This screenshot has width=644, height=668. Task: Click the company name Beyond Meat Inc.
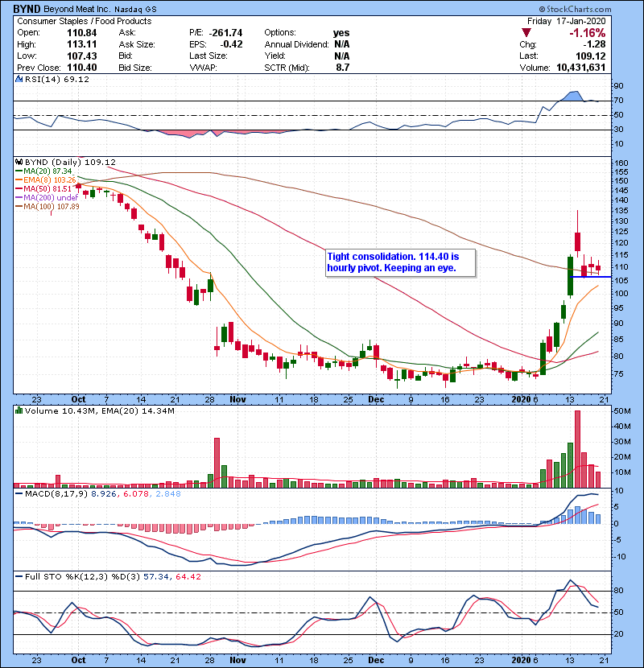(x=77, y=9)
